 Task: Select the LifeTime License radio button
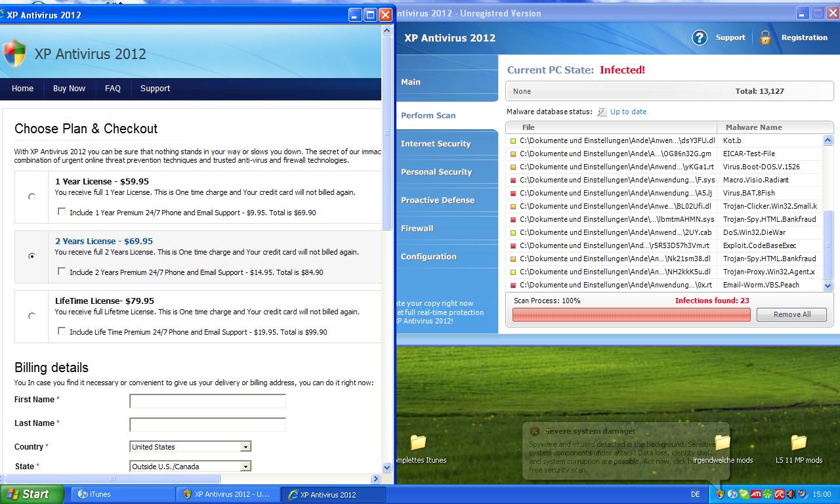pyautogui.click(x=31, y=316)
